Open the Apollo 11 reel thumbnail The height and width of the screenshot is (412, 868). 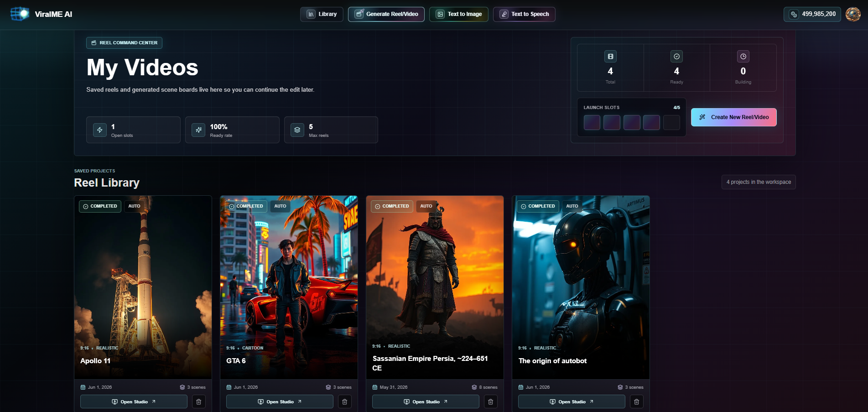click(143, 287)
